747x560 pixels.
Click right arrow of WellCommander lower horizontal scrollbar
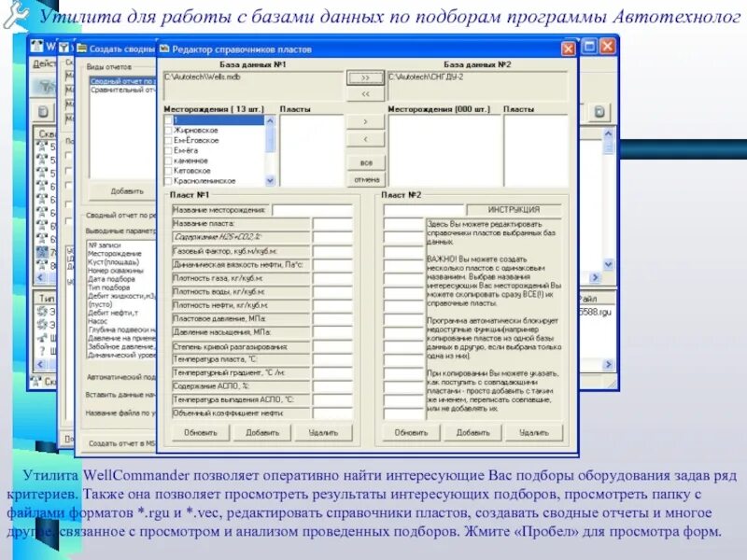tap(608, 365)
